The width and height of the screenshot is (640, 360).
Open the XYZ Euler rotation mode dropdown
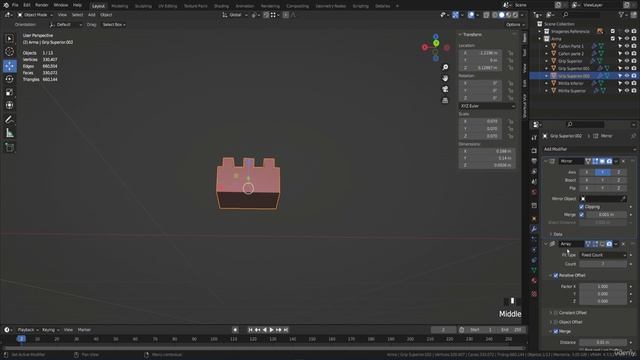coord(487,106)
